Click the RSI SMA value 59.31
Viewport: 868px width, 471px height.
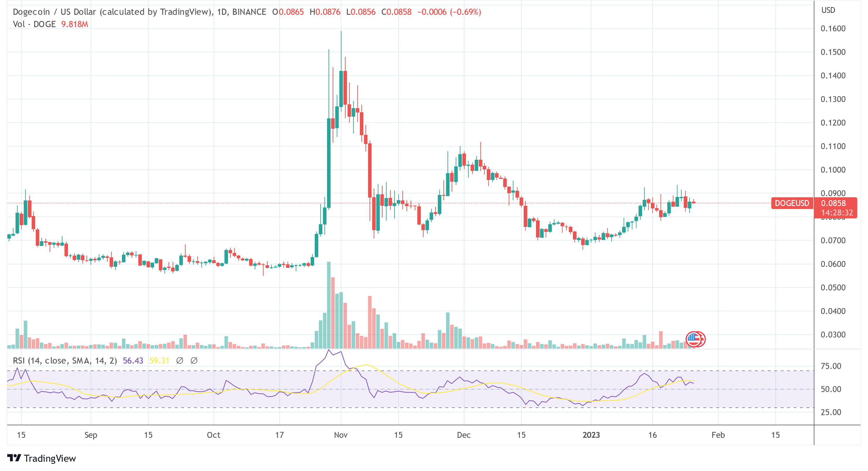tap(159, 361)
